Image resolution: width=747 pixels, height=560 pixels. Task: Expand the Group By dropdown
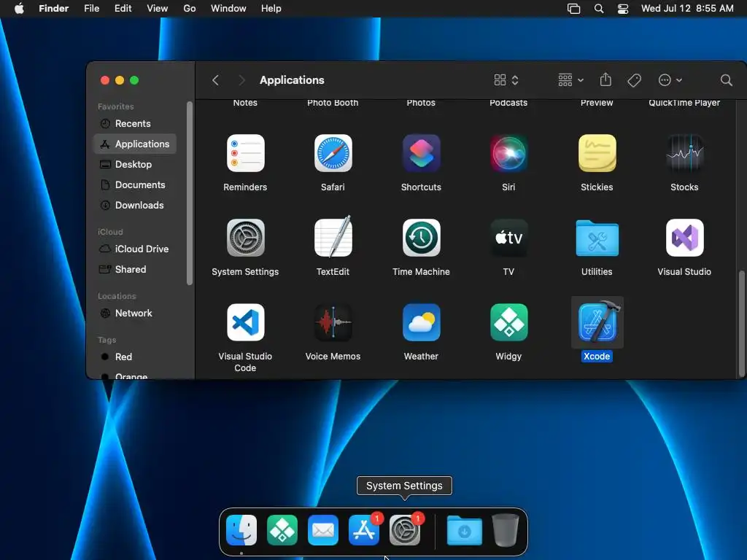pyautogui.click(x=570, y=80)
